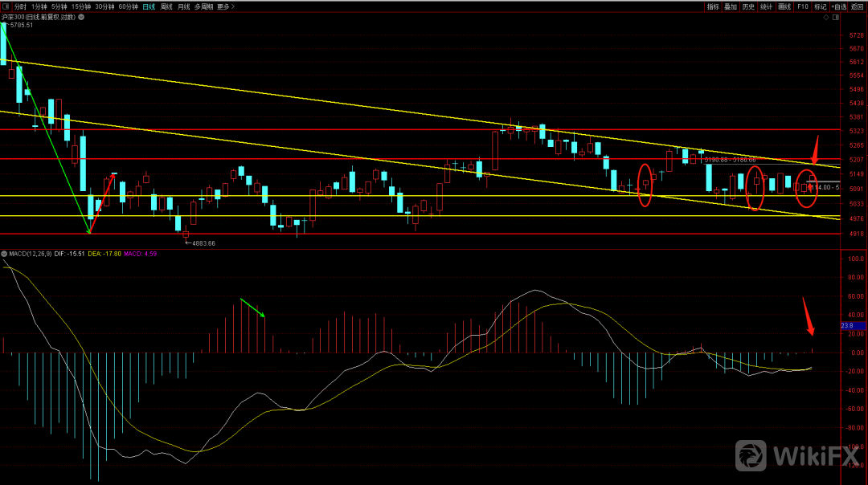Image resolution: width=868 pixels, height=485 pixels.
Task: Select the 月线 monthly chart period
Action: (x=184, y=6)
